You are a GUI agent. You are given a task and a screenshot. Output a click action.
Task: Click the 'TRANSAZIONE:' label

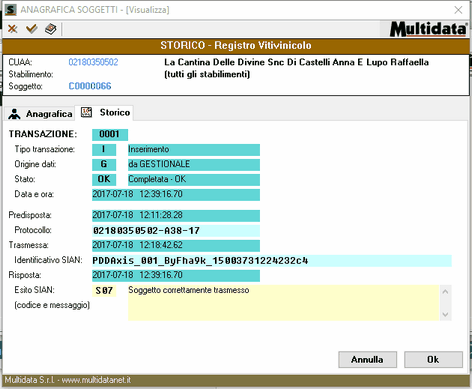(x=43, y=134)
